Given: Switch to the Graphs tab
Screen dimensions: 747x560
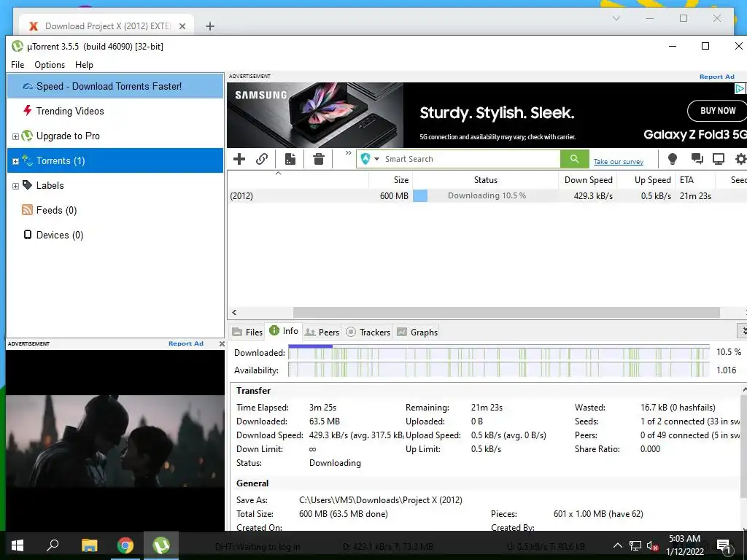Looking at the screenshot, I should pos(417,332).
